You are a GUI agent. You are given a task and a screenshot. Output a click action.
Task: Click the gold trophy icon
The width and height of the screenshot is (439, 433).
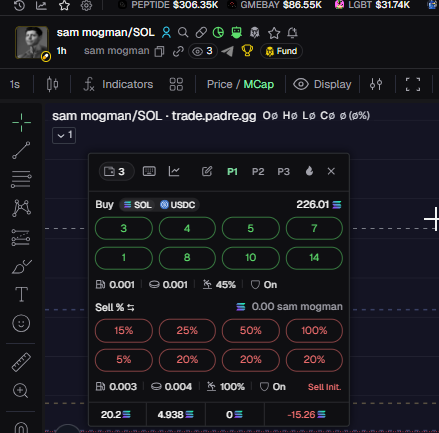tap(247, 51)
